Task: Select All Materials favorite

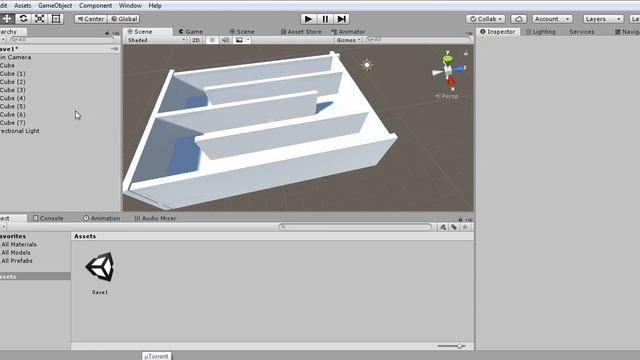Action: pyautogui.click(x=19, y=244)
